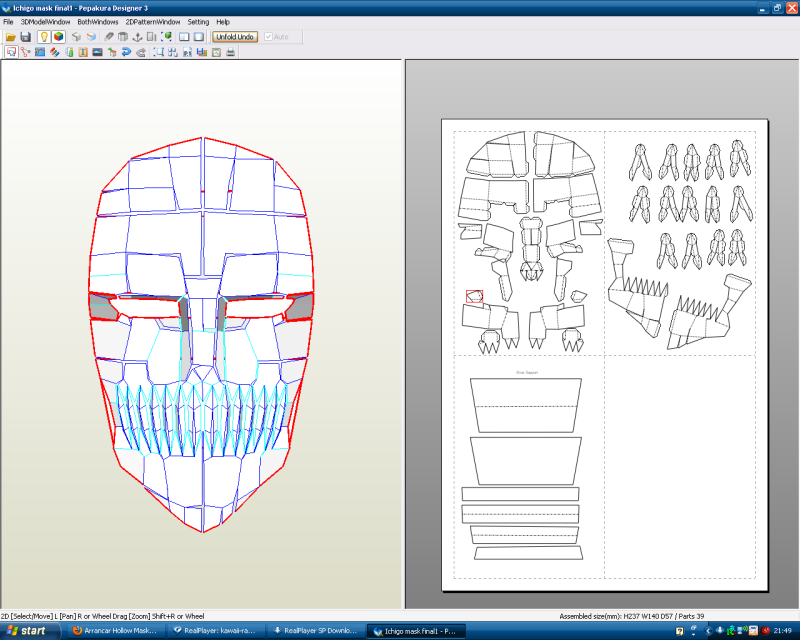Viewport: 800px width, 640px height.
Task: Toggle the colored texture cube button
Action: click(58, 37)
